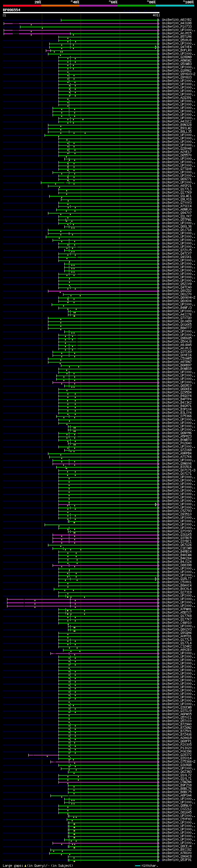
Task: Select hit UniRef100_Q28DN9
Action: coord(176,57)
